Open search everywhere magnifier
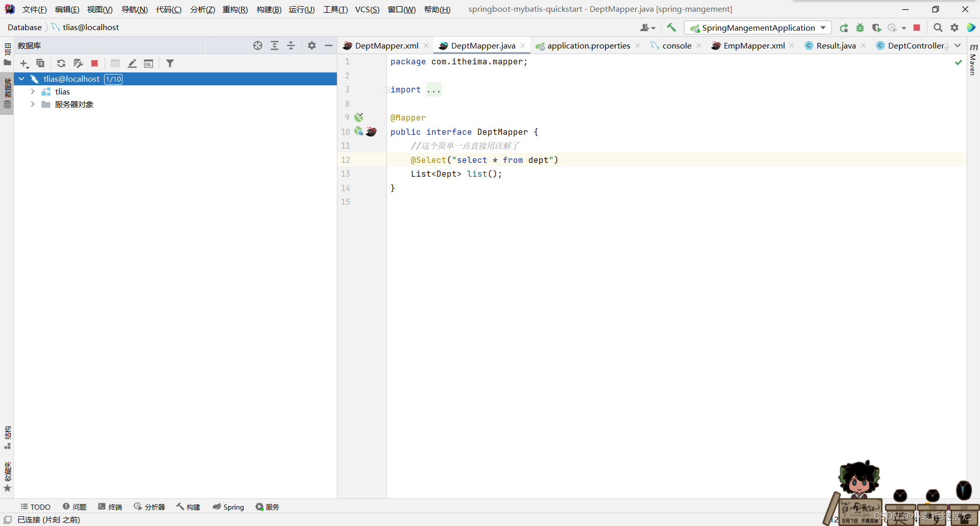Image resolution: width=980 pixels, height=526 pixels. point(938,28)
